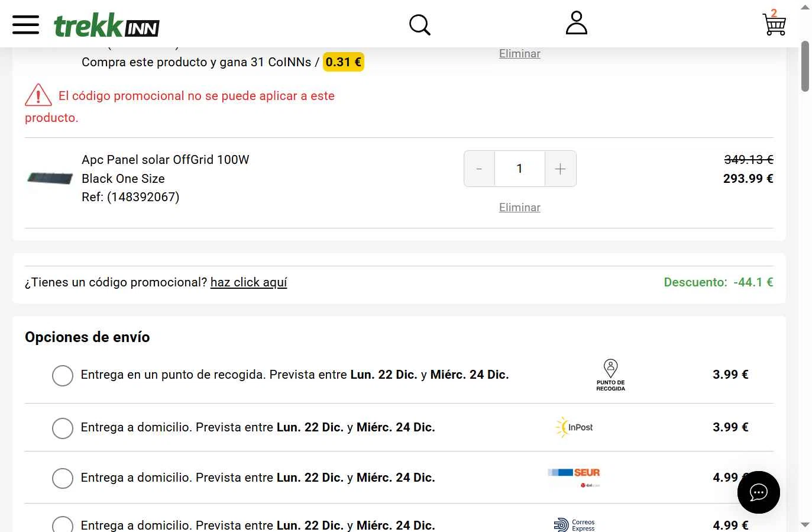Open the search magnifier icon
Image resolution: width=812 pixels, height=532 pixels.
pyautogui.click(x=419, y=25)
